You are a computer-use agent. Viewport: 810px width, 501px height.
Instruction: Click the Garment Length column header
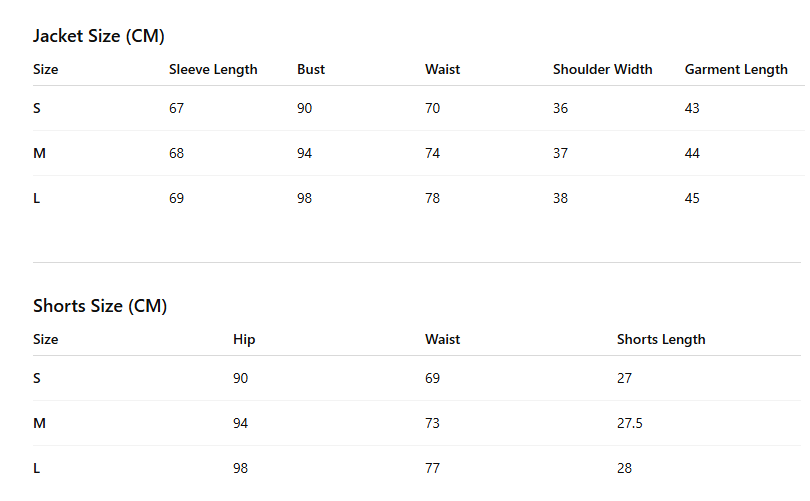click(736, 69)
